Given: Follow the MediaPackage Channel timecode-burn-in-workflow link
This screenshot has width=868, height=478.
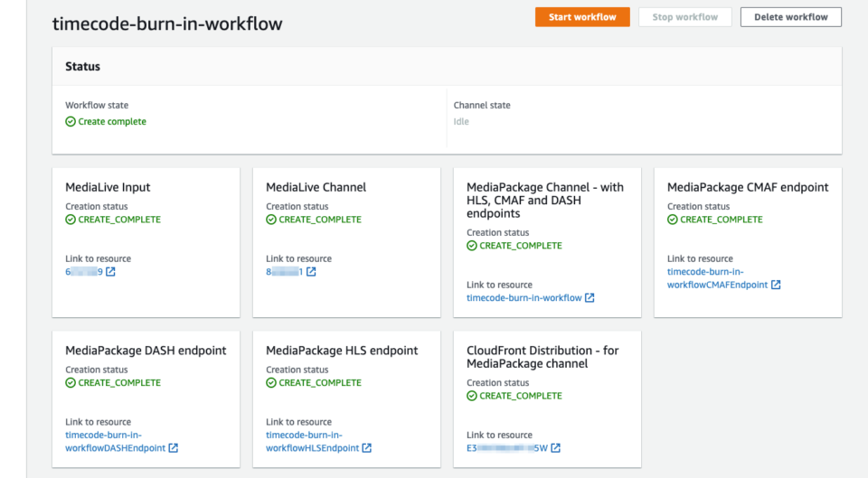Looking at the screenshot, I should click(x=524, y=298).
